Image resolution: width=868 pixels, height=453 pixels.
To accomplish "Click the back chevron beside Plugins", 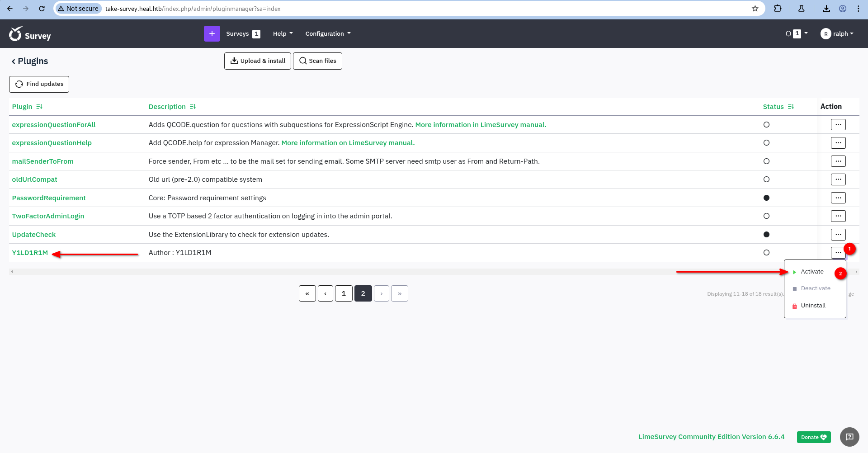I will click(13, 61).
